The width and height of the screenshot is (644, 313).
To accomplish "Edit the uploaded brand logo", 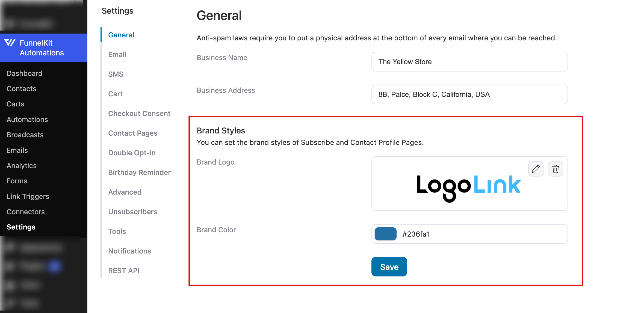I will tap(536, 169).
